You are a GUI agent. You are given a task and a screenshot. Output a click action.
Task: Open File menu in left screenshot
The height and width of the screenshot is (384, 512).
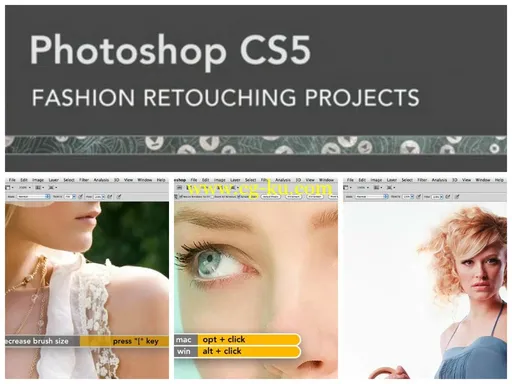[12, 180]
